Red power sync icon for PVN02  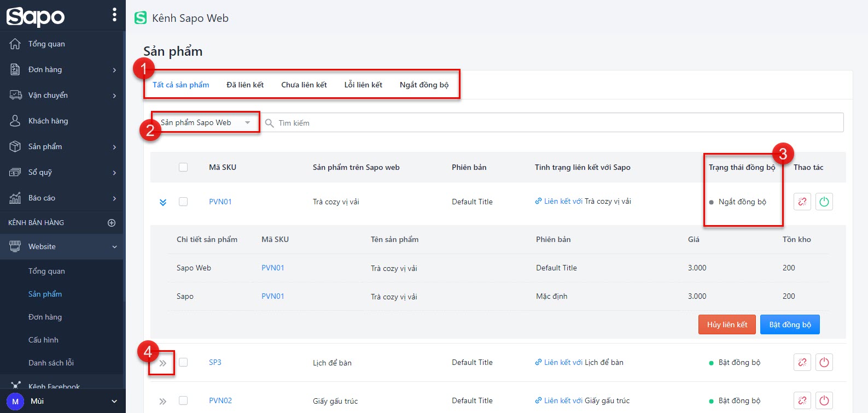click(x=824, y=400)
